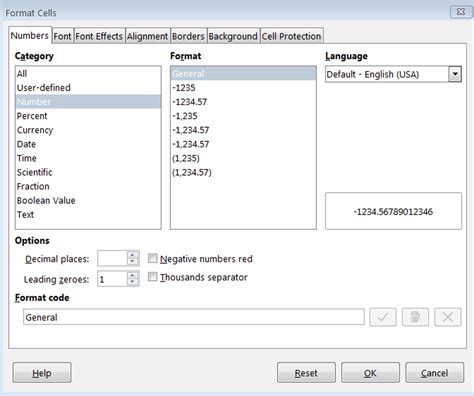Toggle the Thousands separator checkbox
Image resolution: width=474 pixels, height=396 pixels.
coord(152,277)
